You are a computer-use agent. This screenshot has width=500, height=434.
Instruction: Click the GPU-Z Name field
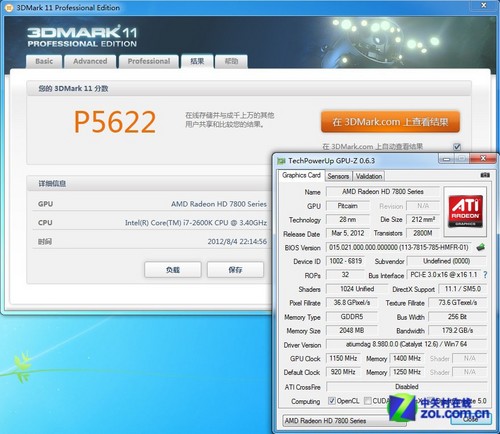[383, 192]
